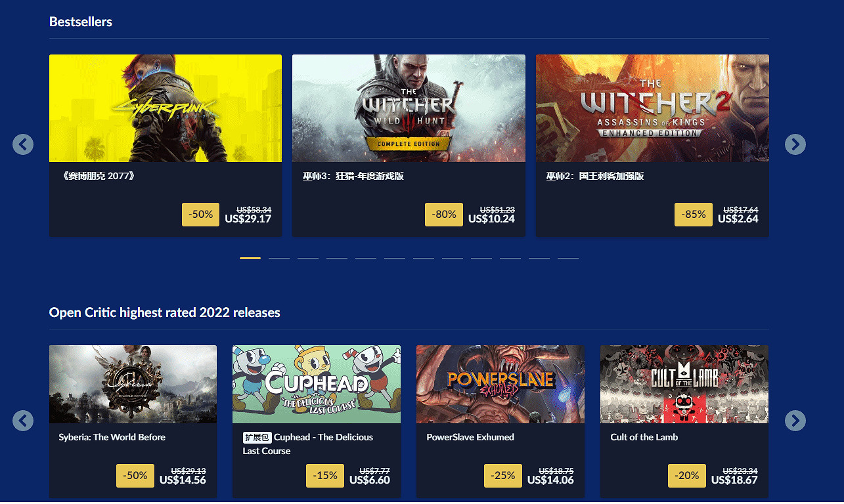Open the Cyberpunk 2077 game banner
Viewport: 844px width, 504px height.
point(166,108)
